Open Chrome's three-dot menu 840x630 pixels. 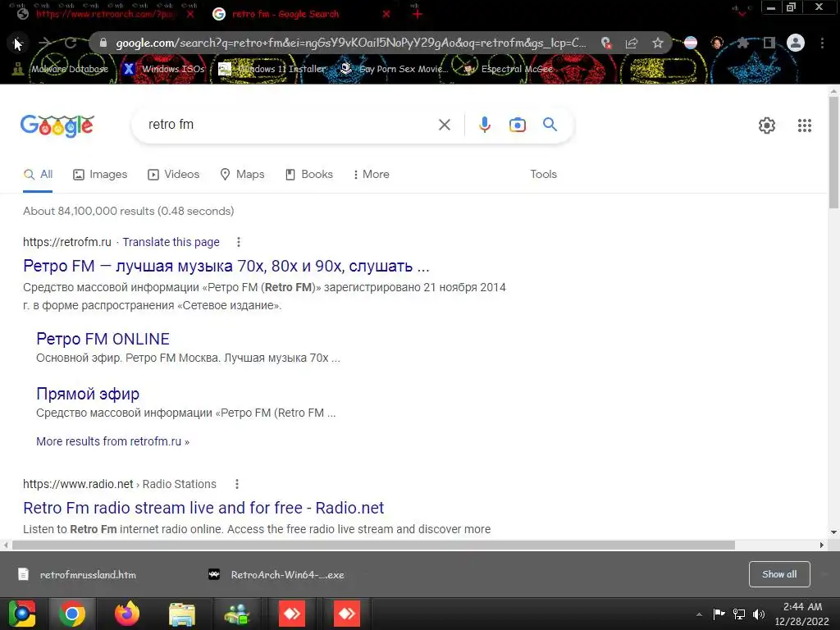pos(822,43)
